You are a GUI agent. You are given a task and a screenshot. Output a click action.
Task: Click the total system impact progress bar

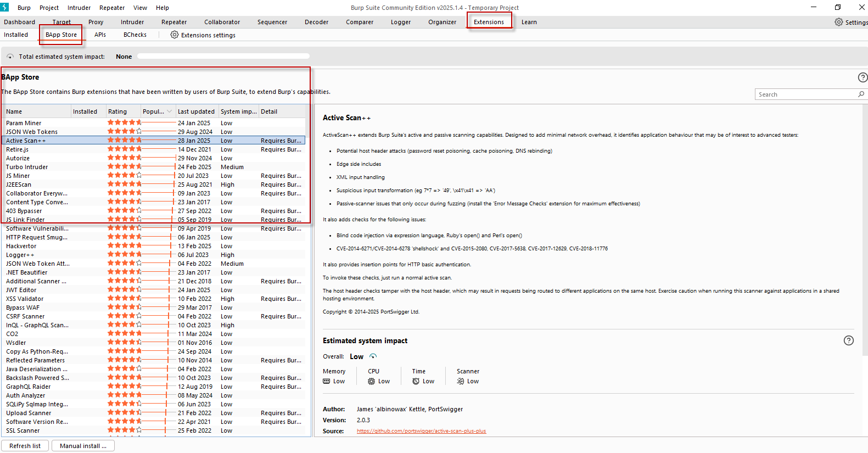223,56
